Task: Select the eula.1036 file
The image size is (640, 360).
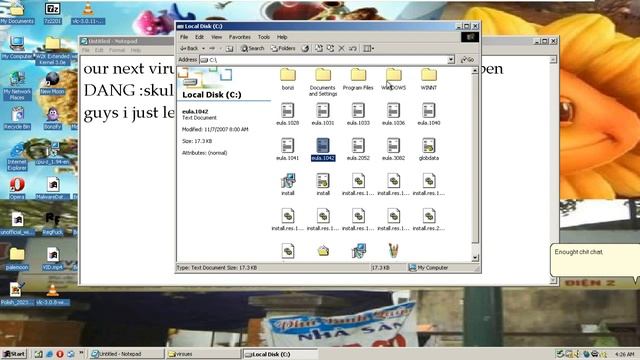Action: point(393,114)
